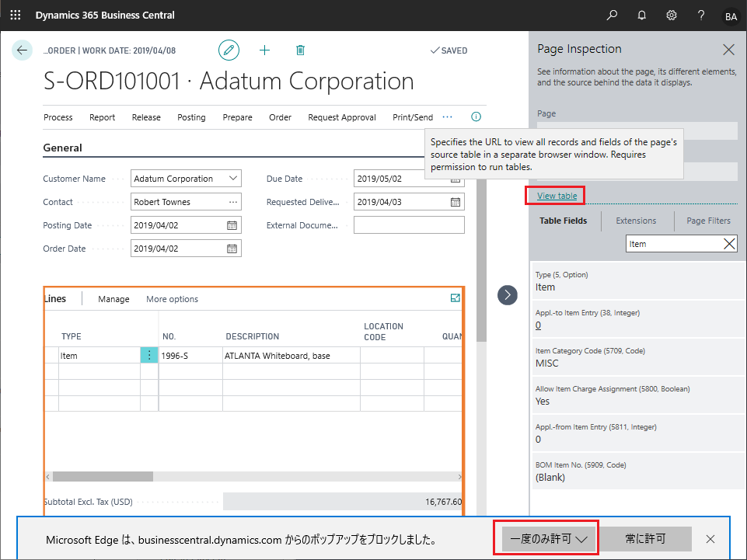
Task: Open the settings gear menu
Action: click(672, 16)
